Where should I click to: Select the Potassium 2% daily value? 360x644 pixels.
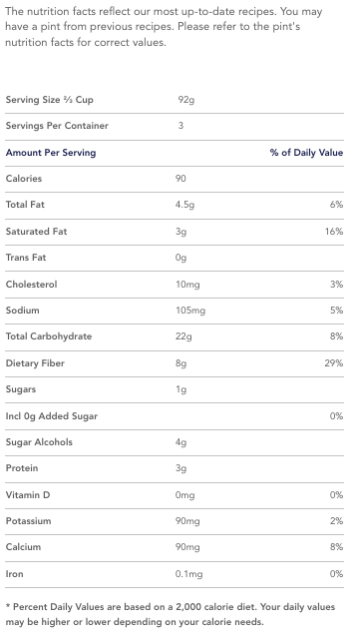(336, 521)
